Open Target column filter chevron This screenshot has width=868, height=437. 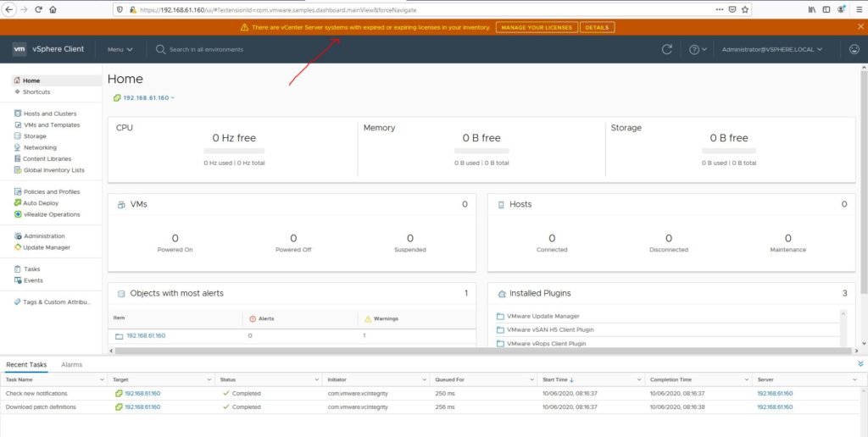point(209,380)
